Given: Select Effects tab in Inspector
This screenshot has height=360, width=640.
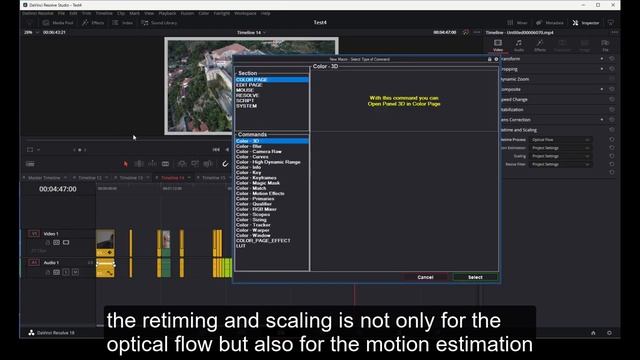Looking at the screenshot, I should 540,45.
